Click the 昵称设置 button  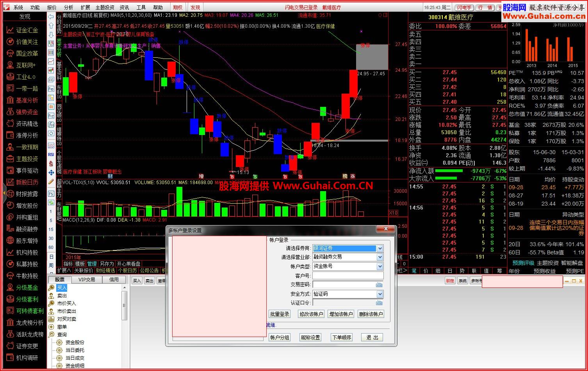click(x=310, y=337)
